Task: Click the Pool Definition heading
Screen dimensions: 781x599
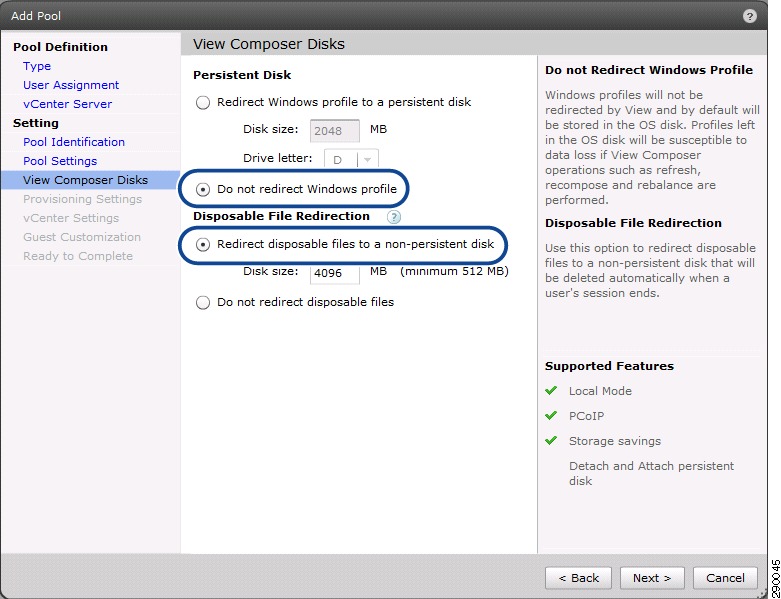Action: coord(60,47)
